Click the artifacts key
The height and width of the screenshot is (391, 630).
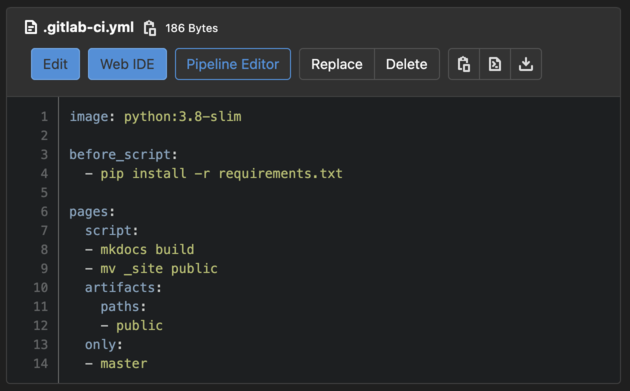pos(120,288)
